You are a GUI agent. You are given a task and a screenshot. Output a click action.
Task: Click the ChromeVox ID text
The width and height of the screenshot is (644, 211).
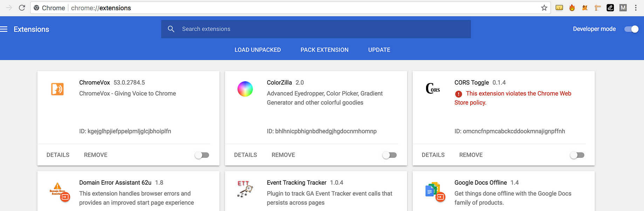(125, 131)
